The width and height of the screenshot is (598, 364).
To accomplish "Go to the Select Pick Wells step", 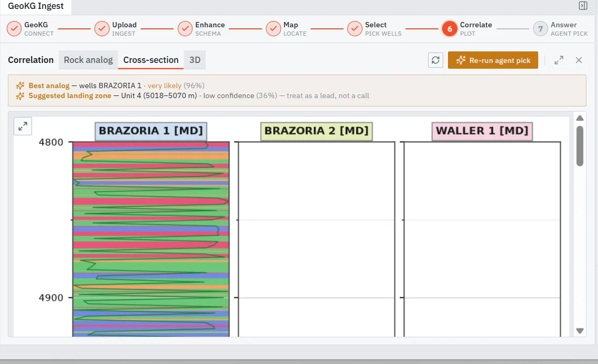I will click(375, 29).
